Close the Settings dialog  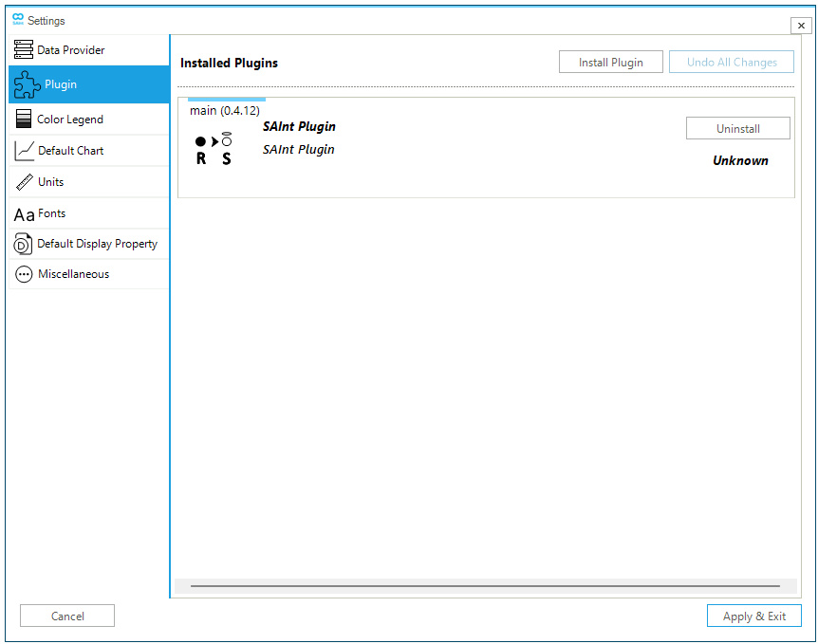pyautogui.click(x=801, y=25)
